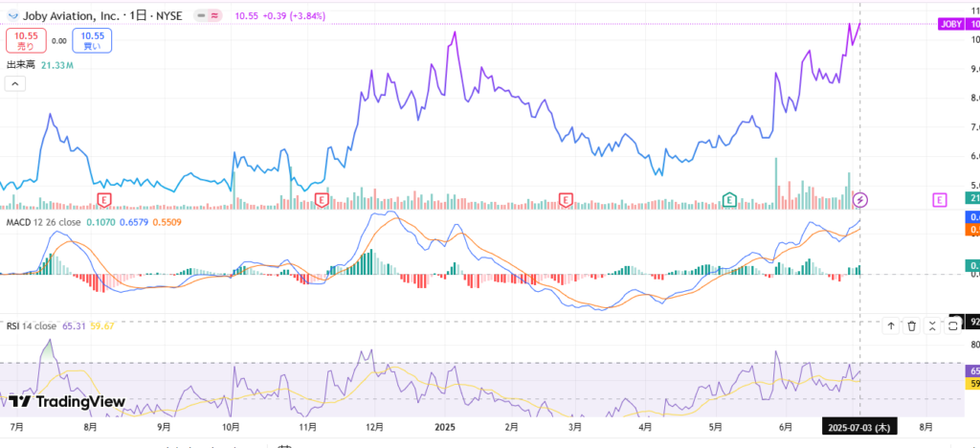Click the +0.39 (+3.84%) price change text

pyautogui.click(x=292, y=16)
